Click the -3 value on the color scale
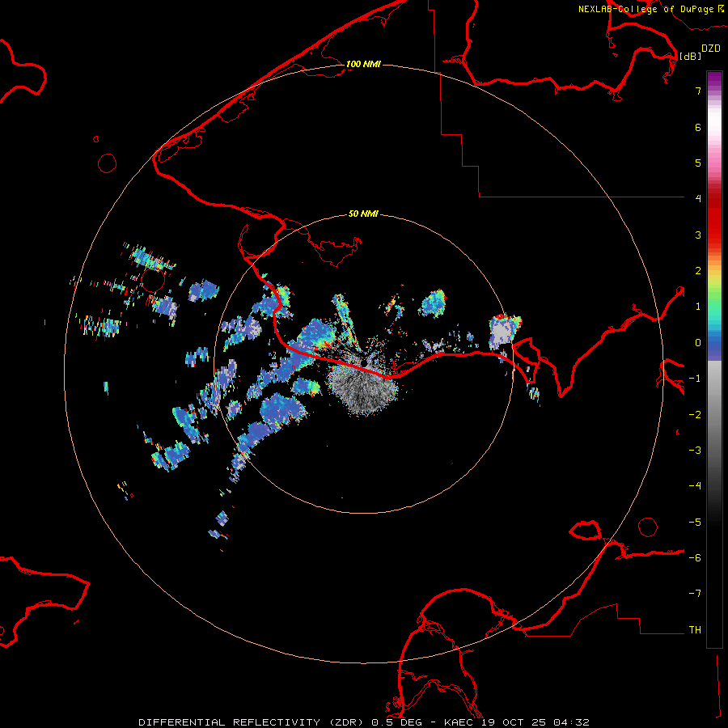Screen dimensions: 728x728 pos(695,451)
